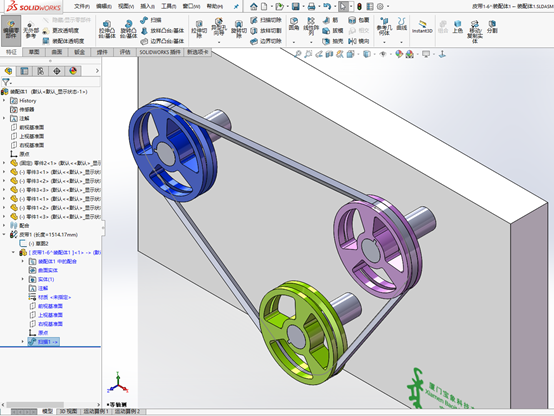This screenshot has height=416, width=554.
Task: Choose Boundary Boss/Base (边界凸台/基体)
Action: point(163,41)
